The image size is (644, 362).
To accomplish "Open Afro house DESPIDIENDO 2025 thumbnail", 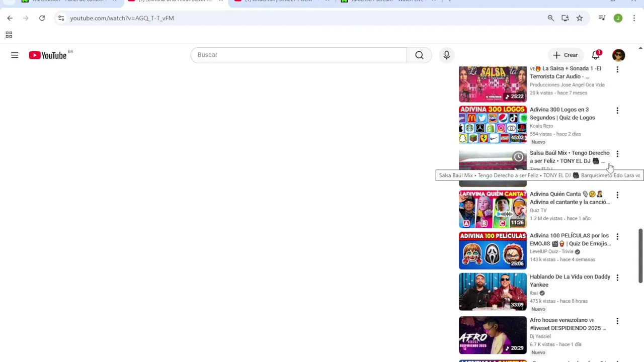I will coord(493,335).
